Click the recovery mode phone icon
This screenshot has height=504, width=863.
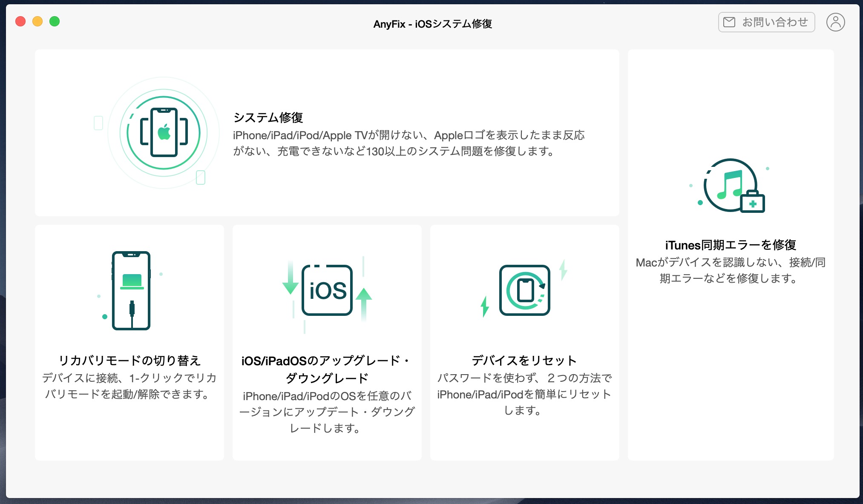[x=131, y=291]
